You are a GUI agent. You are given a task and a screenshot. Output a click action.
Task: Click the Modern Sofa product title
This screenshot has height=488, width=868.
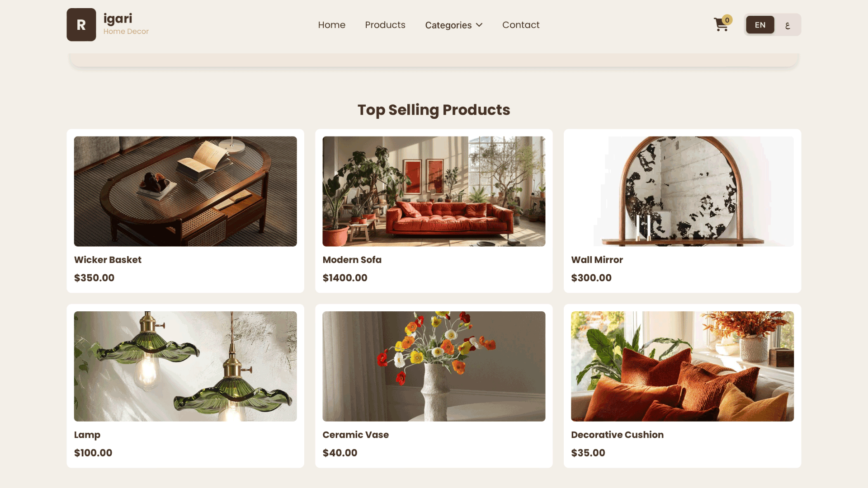click(x=352, y=260)
